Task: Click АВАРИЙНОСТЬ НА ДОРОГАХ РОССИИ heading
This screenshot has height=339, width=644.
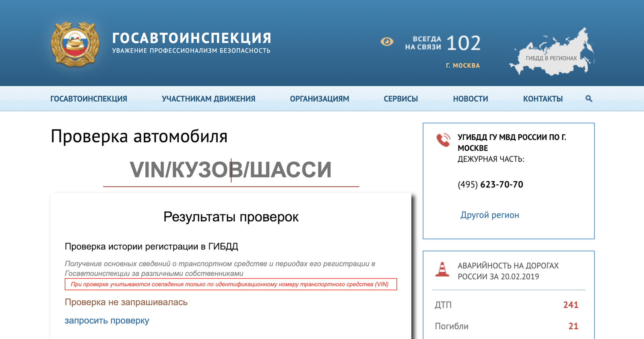Action: 508,271
